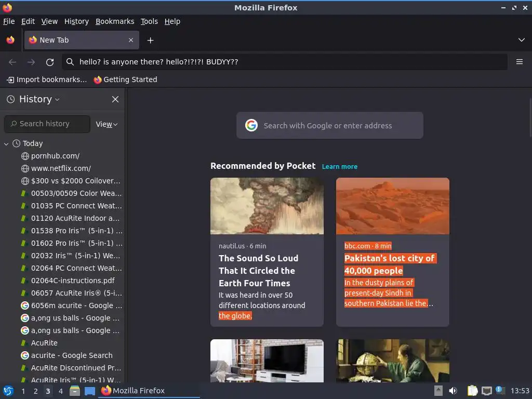Open the volume control in the tray
Screen dimensions: 532x399
tap(453, 391)
